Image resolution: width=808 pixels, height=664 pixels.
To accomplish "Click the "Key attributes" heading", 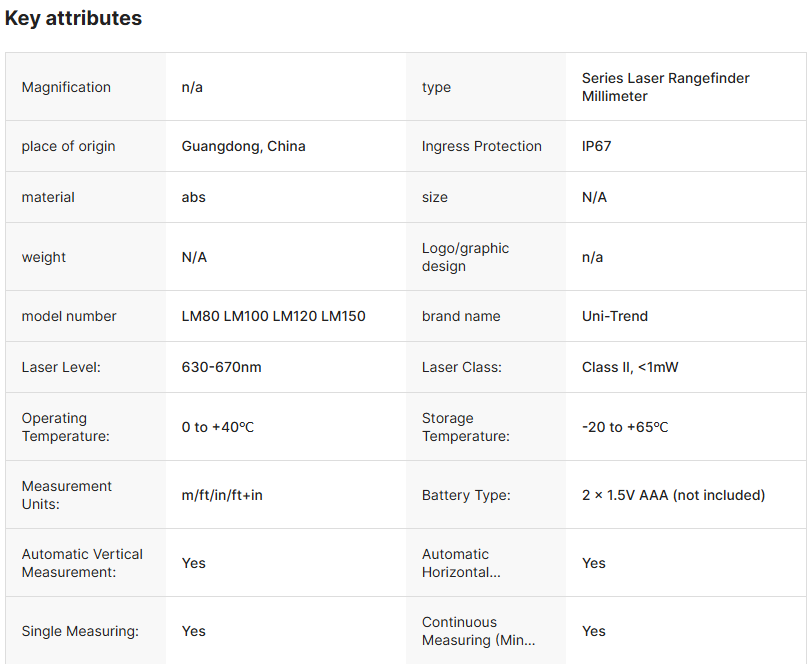I will click(73, 18).
